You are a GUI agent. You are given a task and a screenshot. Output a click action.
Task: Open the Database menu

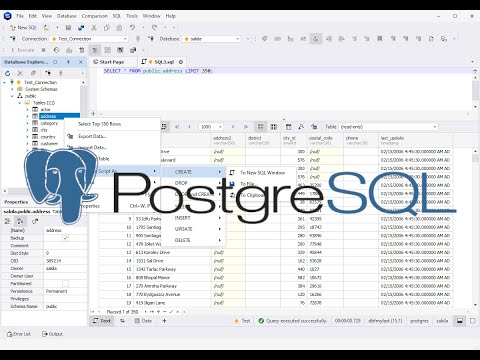click(67, 16)
